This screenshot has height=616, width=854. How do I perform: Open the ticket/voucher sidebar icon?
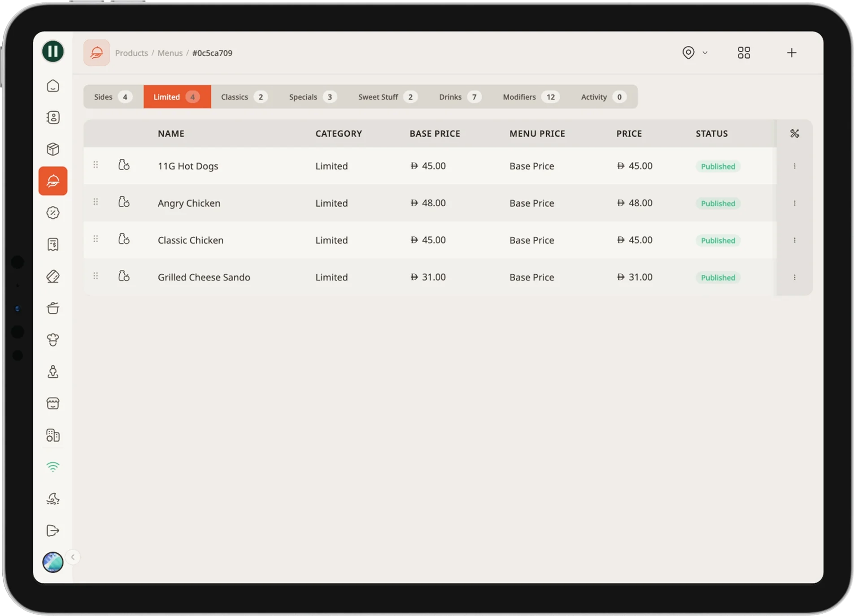coord(53,276)
